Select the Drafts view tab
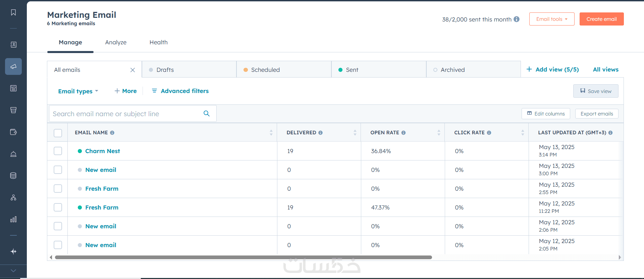644x279 pixels. pyautogui.click(x=189, y=69)
